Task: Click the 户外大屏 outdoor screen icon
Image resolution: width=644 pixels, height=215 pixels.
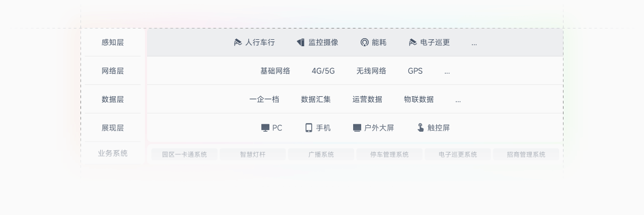Action: [x=357, y=128]
